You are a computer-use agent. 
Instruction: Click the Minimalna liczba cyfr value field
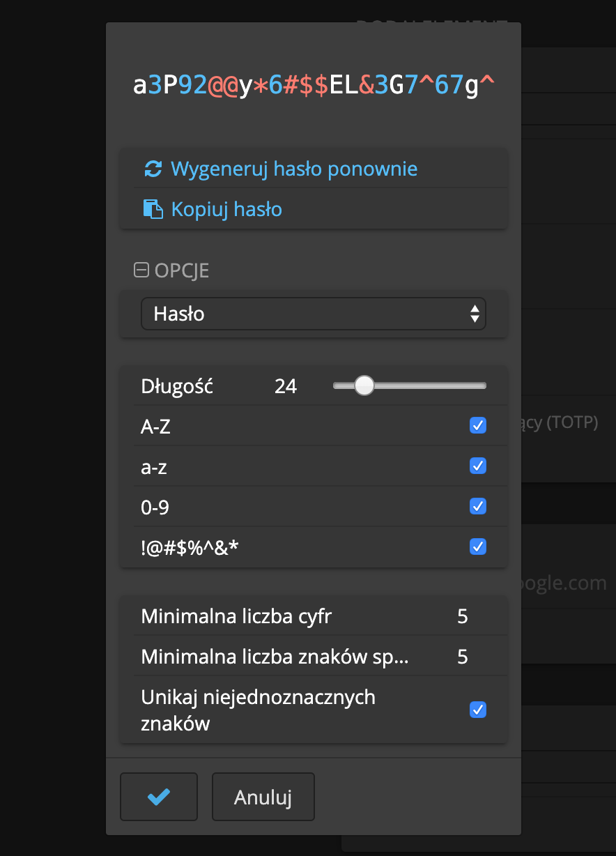(x=463, y=616)
